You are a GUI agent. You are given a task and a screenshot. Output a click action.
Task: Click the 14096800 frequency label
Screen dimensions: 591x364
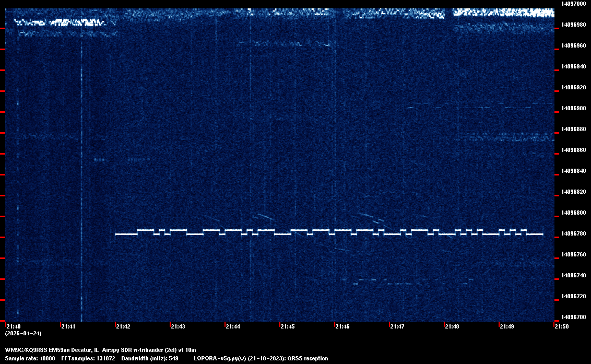click(573, 213)
